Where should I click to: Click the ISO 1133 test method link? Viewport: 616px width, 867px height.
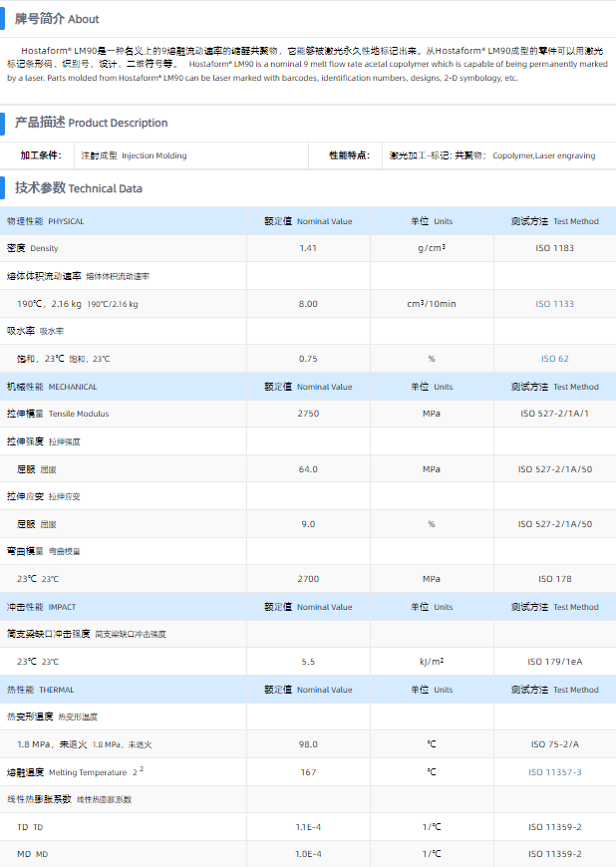(554, 304)
